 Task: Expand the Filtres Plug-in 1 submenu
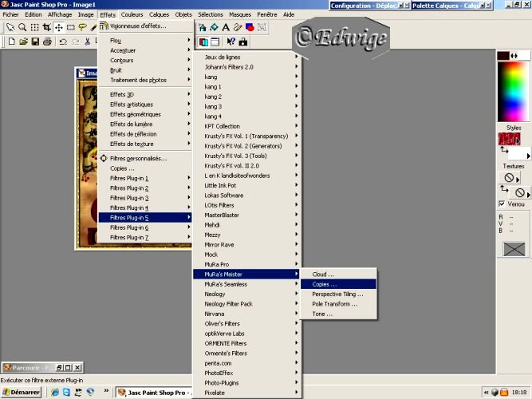(x=145, y=178)
